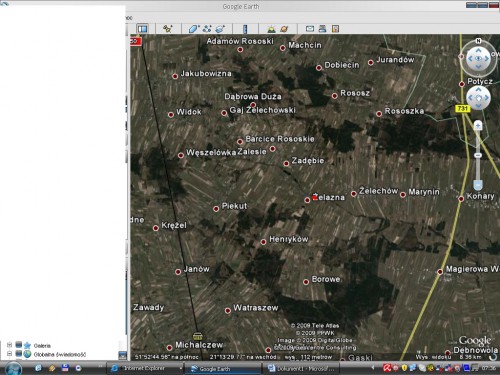The width and height of the screenshot is (500, 375).
Task: Select the Add Image Overlay tool
Action: [220, 29]
